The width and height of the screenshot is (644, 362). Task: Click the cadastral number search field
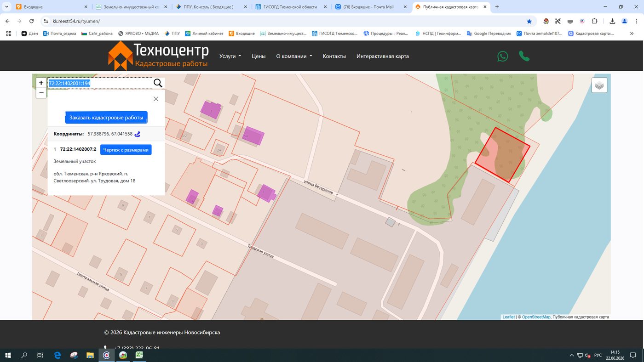[x=100, y=83]
